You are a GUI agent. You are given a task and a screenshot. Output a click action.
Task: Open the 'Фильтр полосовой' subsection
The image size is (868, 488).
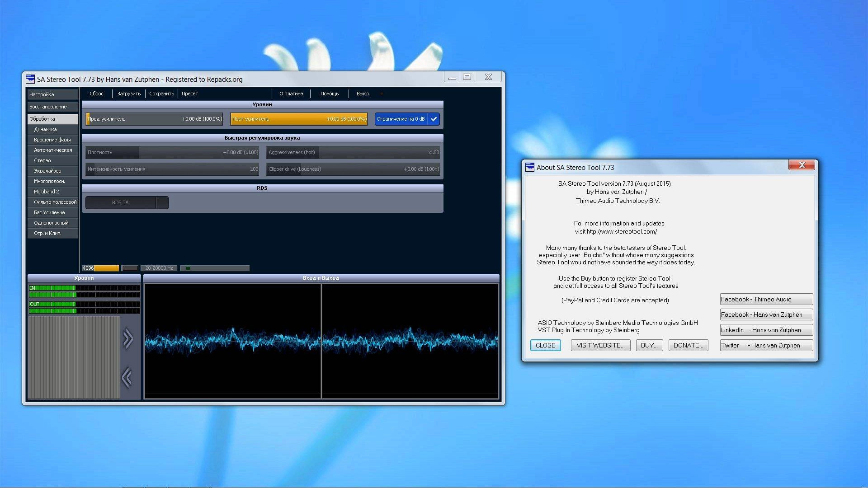click(52, 202)
